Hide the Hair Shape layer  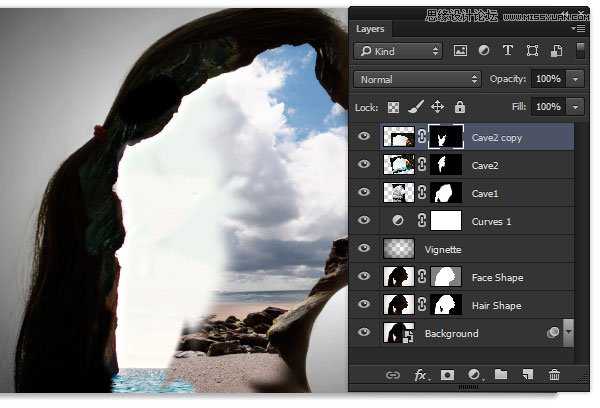[x=364, y=304]
